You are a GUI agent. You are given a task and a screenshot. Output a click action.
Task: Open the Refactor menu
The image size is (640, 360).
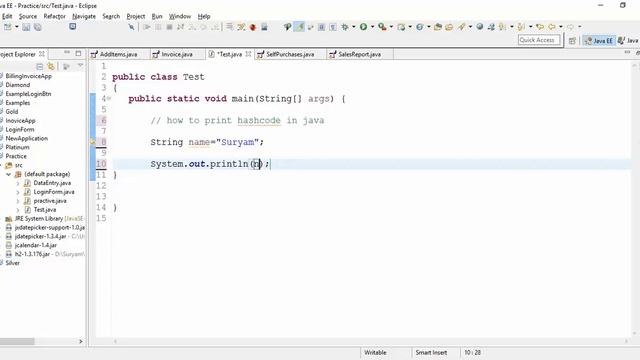(x=54, y=16)
